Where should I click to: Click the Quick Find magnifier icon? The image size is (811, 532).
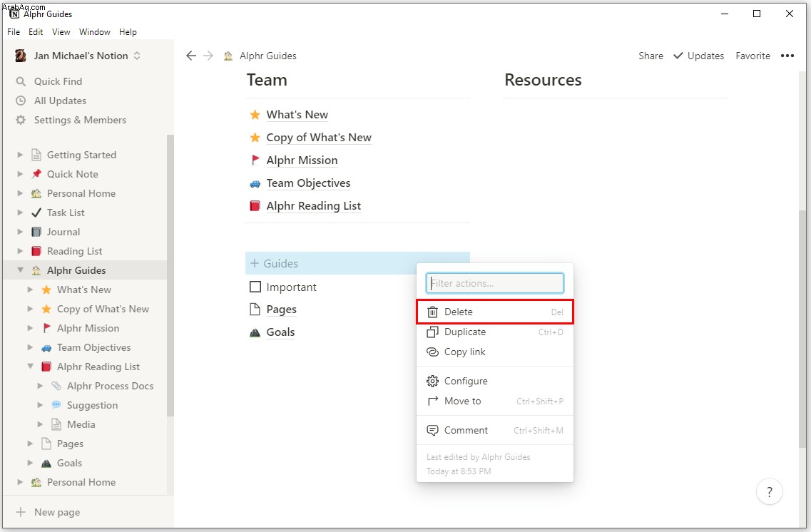pyautogui.click(x=21, y=82)
